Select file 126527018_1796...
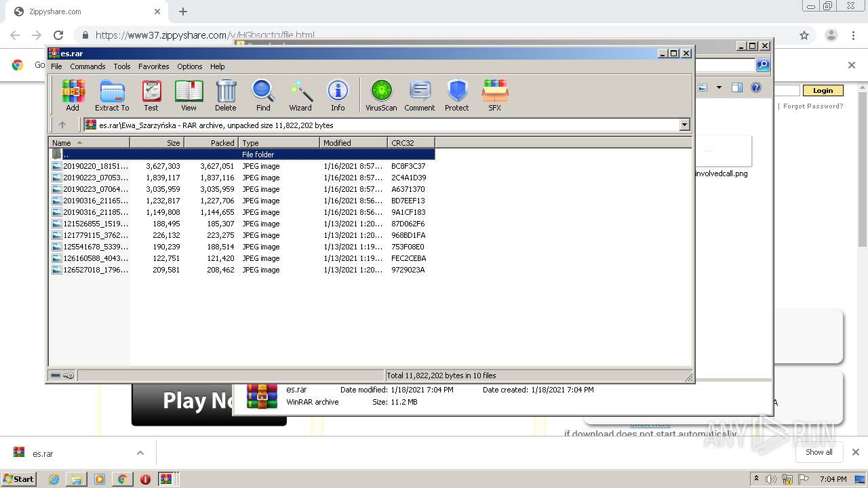The height and width of the screenshot is (488, 868). 242,270
